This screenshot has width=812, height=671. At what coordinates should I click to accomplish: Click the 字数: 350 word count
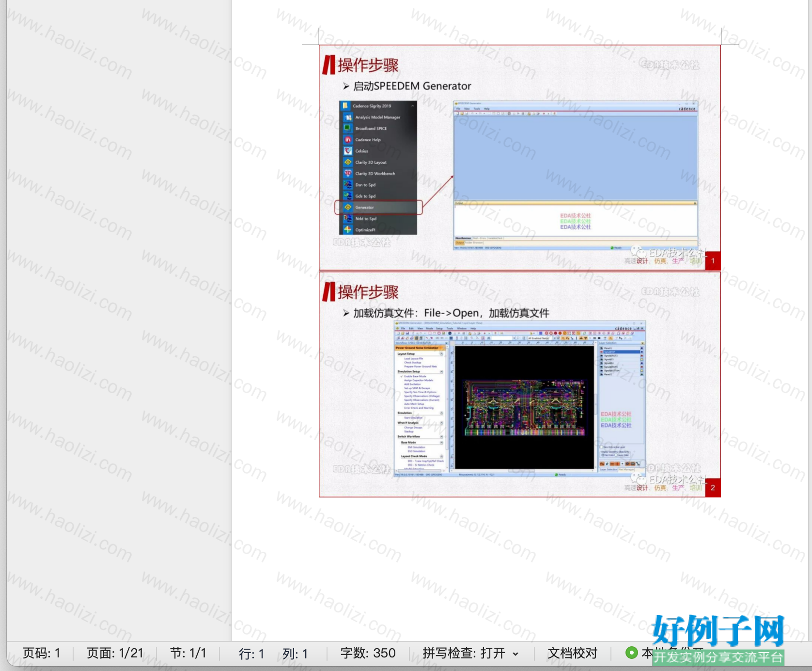click(368, 653)
